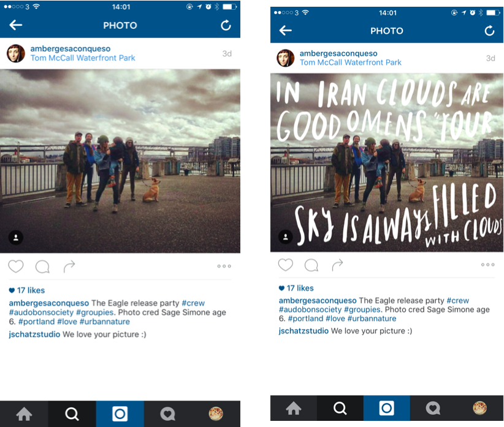Tap the back arrow in left screenshot
The width and height of the screenshot is (504, 427).
(x=15, y=25)
